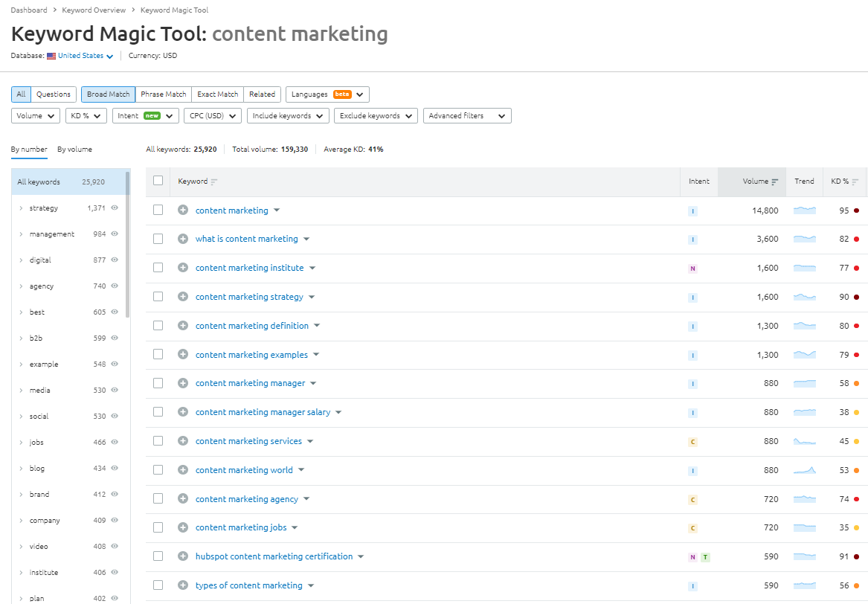Check the select-all checkbox in the table header
Screen dimensions: 868x604
pyautogui.click(x=158, y=181)
